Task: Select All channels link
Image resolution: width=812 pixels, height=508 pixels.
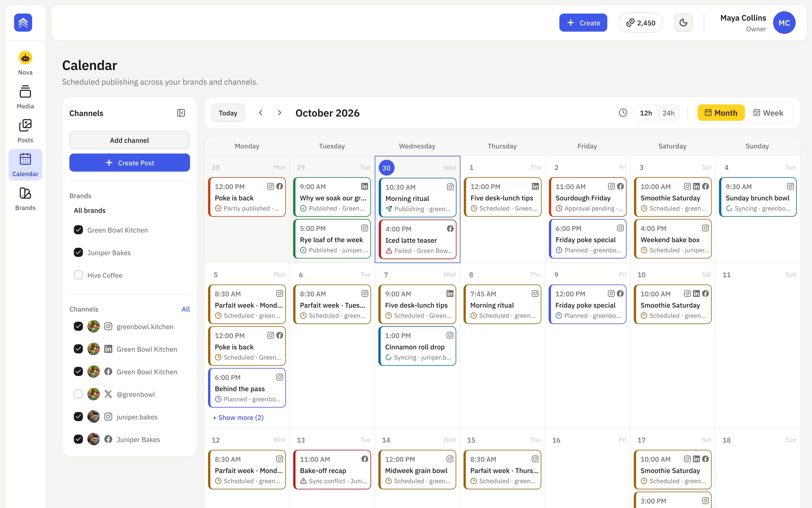Action: pyautogui.click(x=186, y=309)
